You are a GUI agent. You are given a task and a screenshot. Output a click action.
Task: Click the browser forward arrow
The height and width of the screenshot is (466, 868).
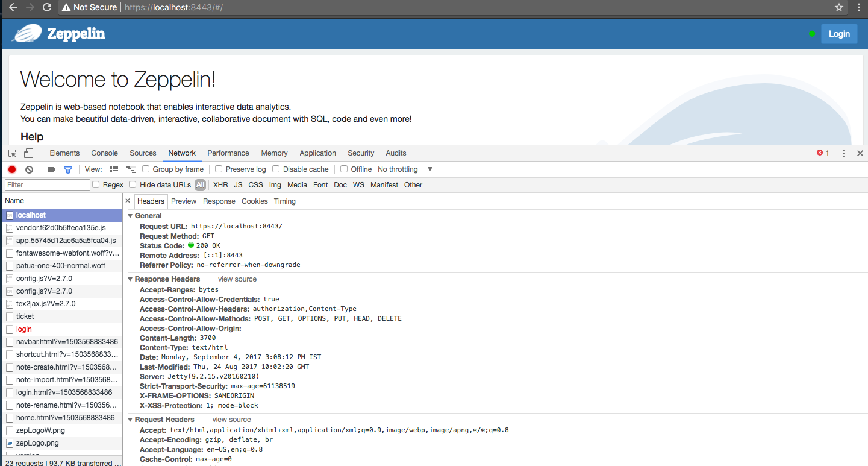tap(30, 8)
